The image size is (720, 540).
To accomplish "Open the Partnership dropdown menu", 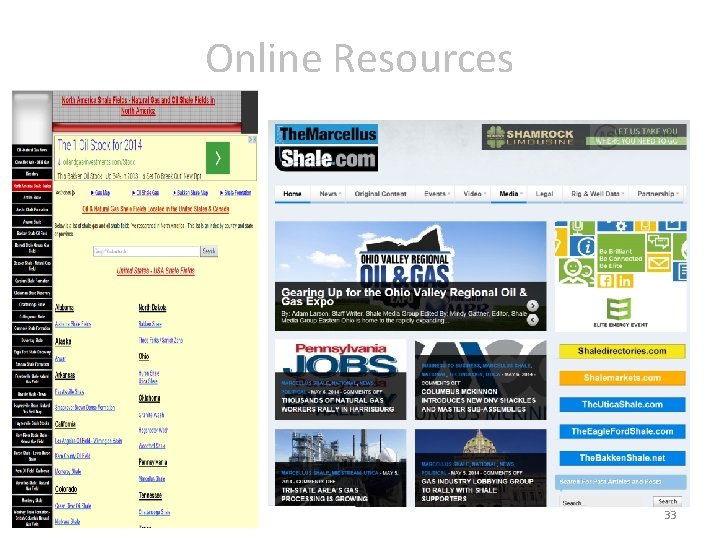I will (x=657, y=194).
